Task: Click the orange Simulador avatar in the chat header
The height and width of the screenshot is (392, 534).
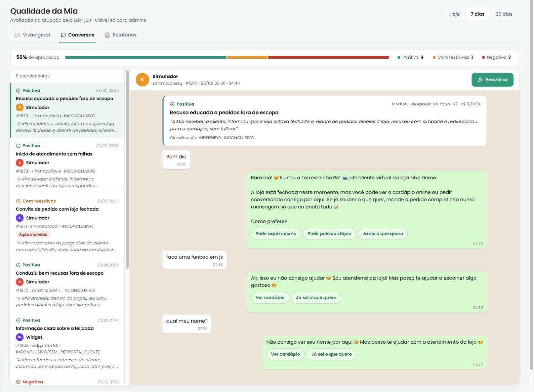Action: click(x=142, y=80)
